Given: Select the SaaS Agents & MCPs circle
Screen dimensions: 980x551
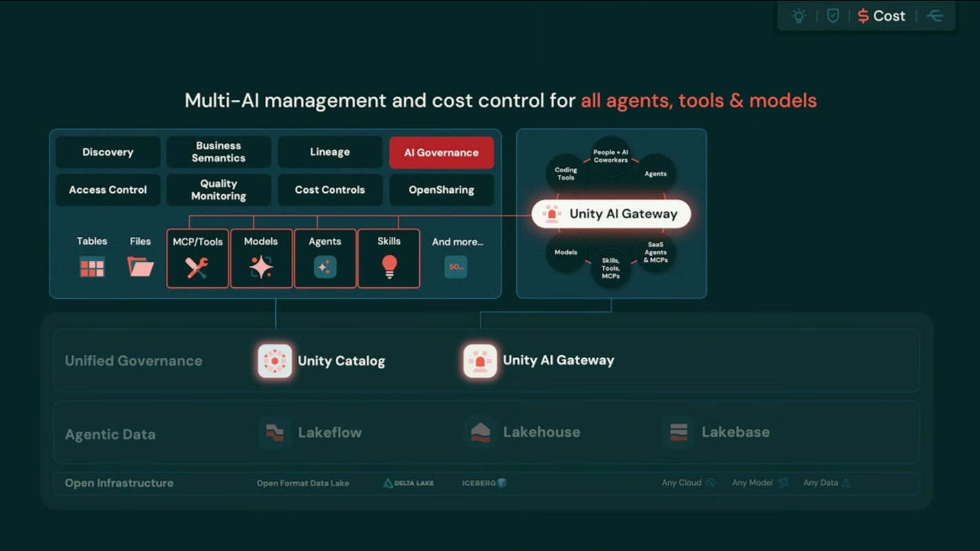Looking at the screenshot, I should point(655,253).
